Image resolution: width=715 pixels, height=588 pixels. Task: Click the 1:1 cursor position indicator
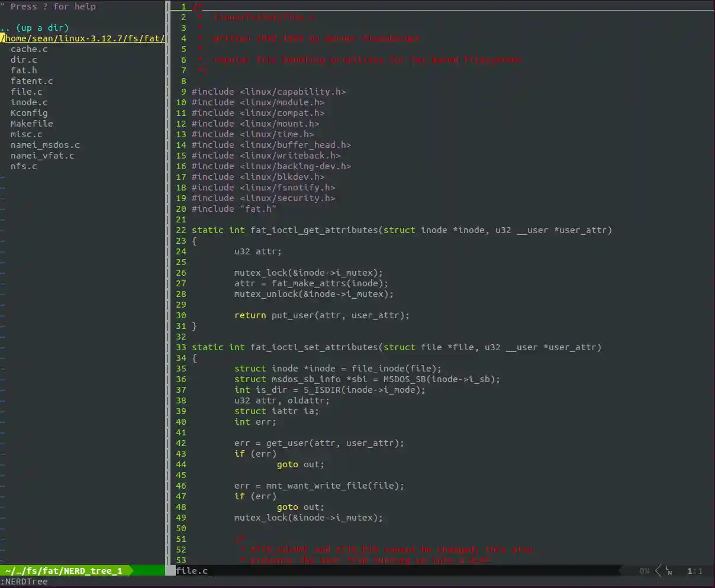point(694,571)
